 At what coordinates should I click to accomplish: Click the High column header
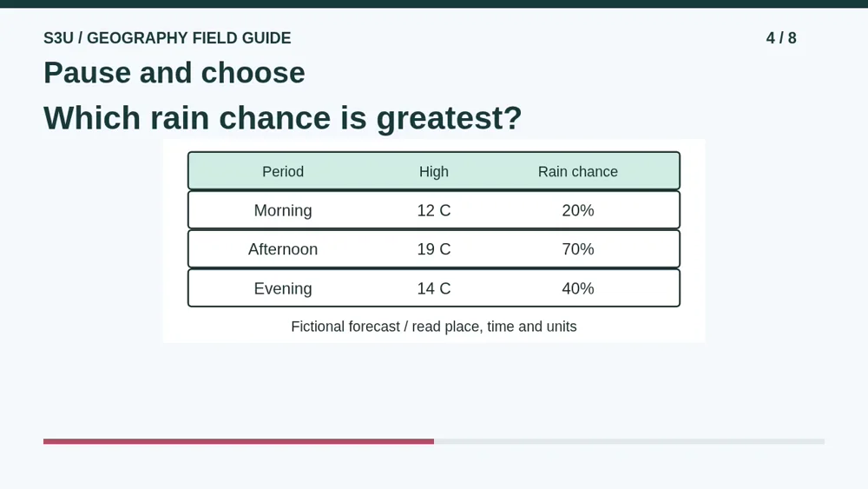pyautogui.click(x=434, y=172)
